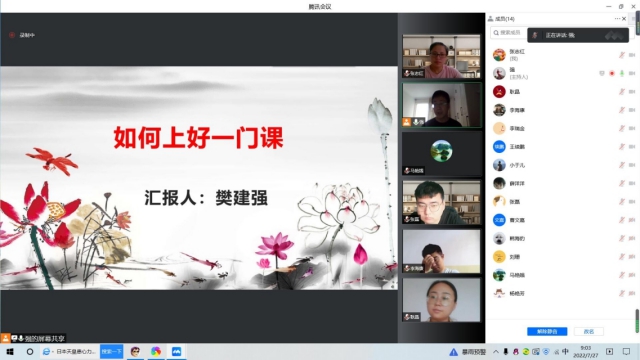Toggle camera icon in 张迪红 row
This screenshot has height=360, width=640.
pos(632,55)
